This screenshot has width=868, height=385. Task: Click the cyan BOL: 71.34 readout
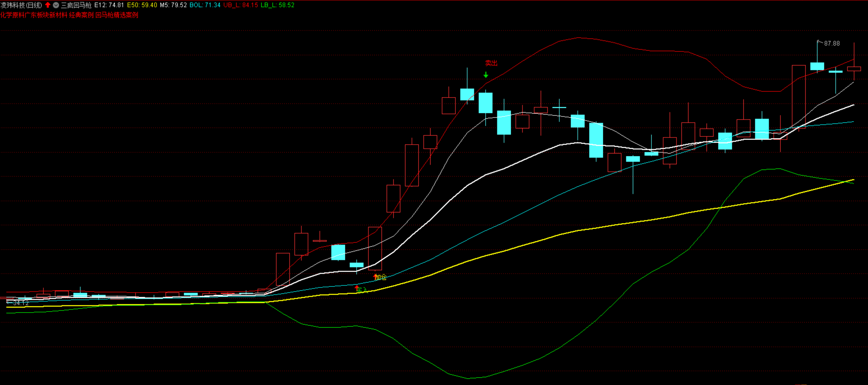205,5
